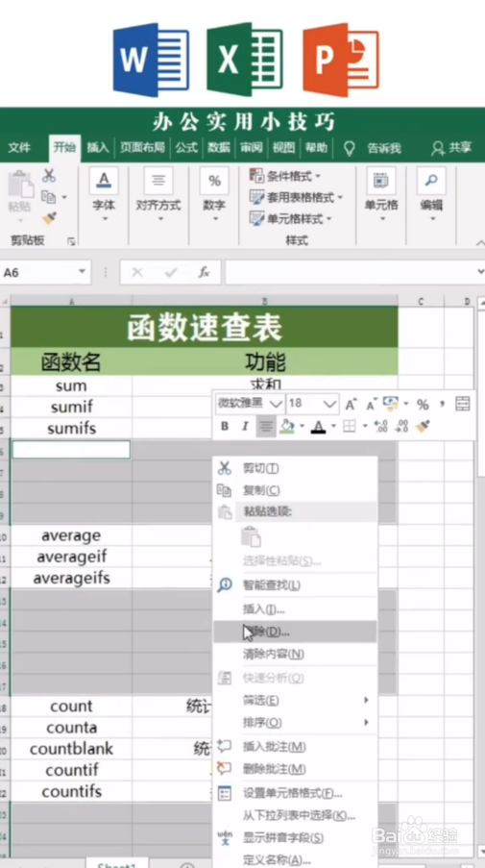Click the vertical scrollbar up arrow
The height and width of the screenshot is (868, 485).
coord(480,302)
